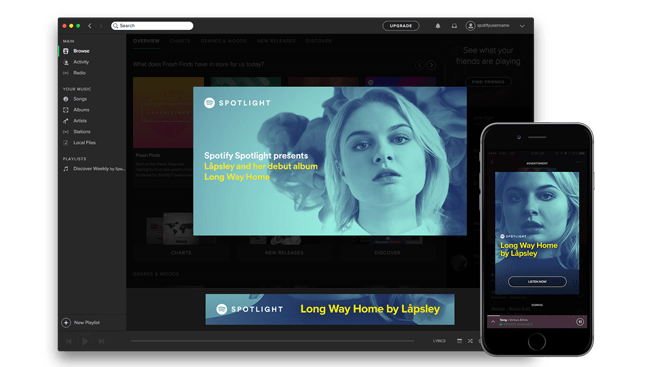Switch to the Discover tab
Viewport: 652px width, 367px height.
point(319,41)
